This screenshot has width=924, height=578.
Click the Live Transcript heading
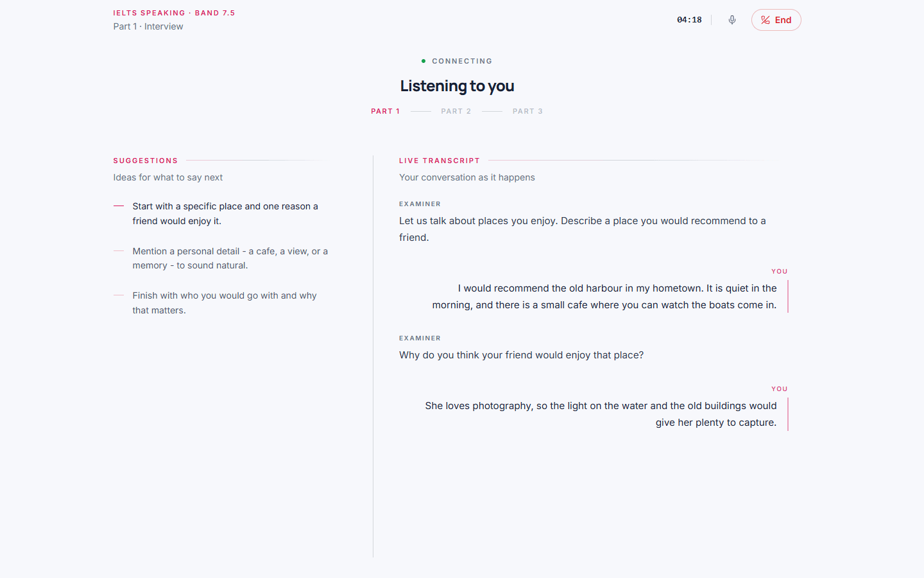click(x=440, y=161)
